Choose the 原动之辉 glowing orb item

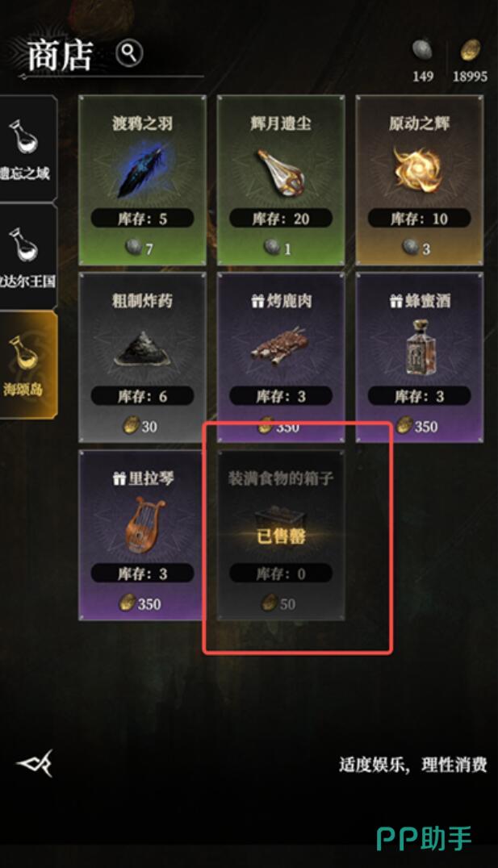click(x=420, y=180)
